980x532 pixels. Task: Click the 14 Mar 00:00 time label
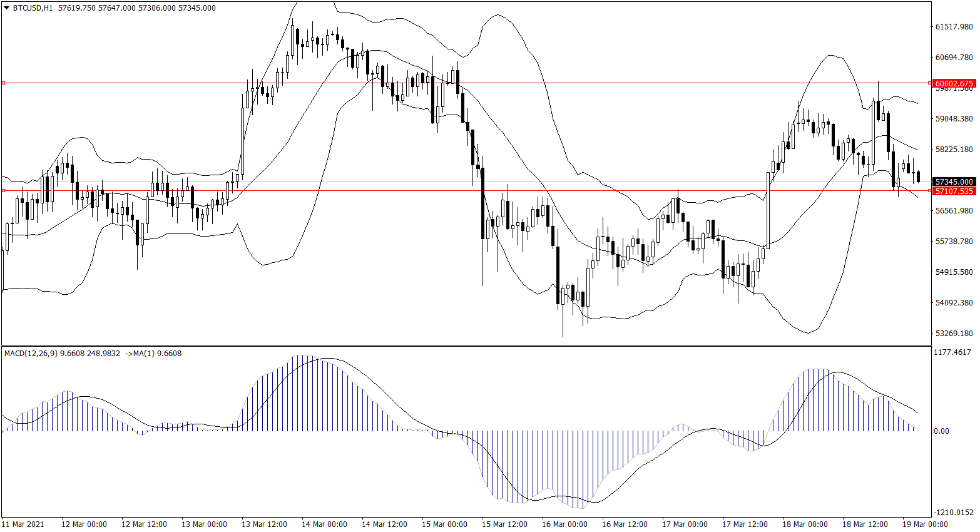click(324, 524)
